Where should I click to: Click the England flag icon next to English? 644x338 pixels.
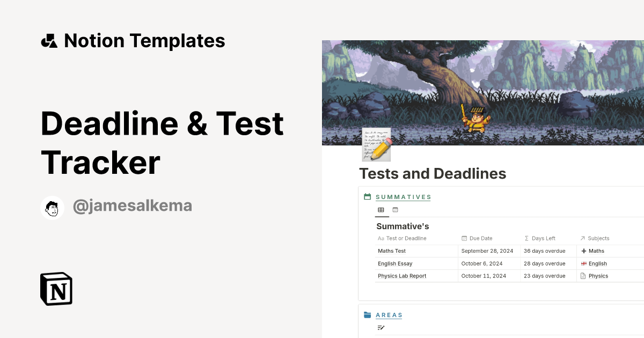[583, 263]
